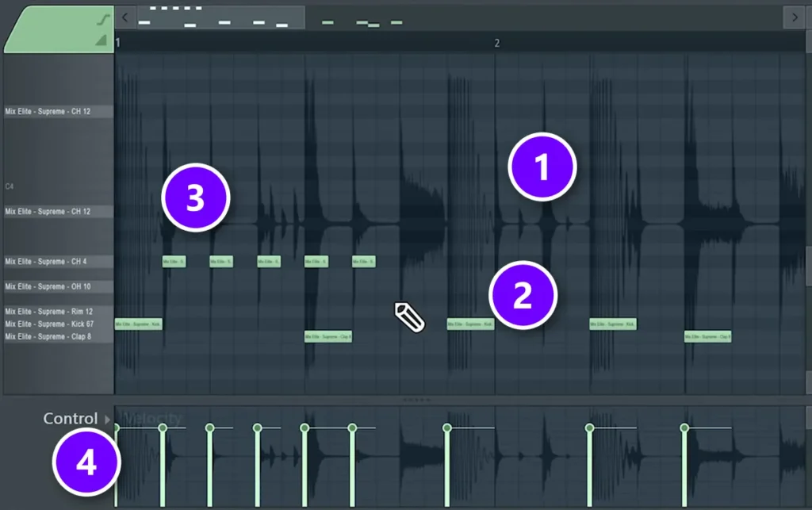Image resolution: width=812 pixels, height=510 pixels.
Task: Select the Mix Elite - Supreme - Kick 67 row label
Action: (x=59, y=324)
